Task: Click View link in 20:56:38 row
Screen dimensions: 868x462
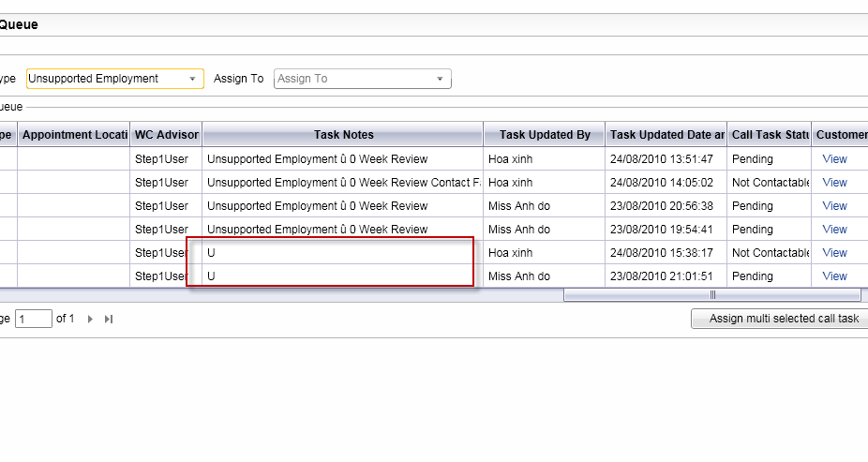Action: point(834,206)
